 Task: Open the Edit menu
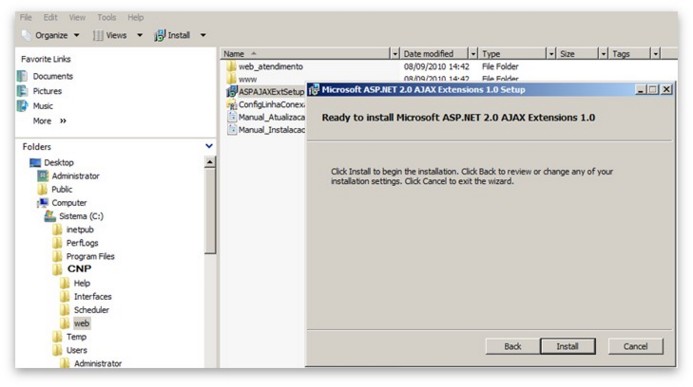(50, 18)
